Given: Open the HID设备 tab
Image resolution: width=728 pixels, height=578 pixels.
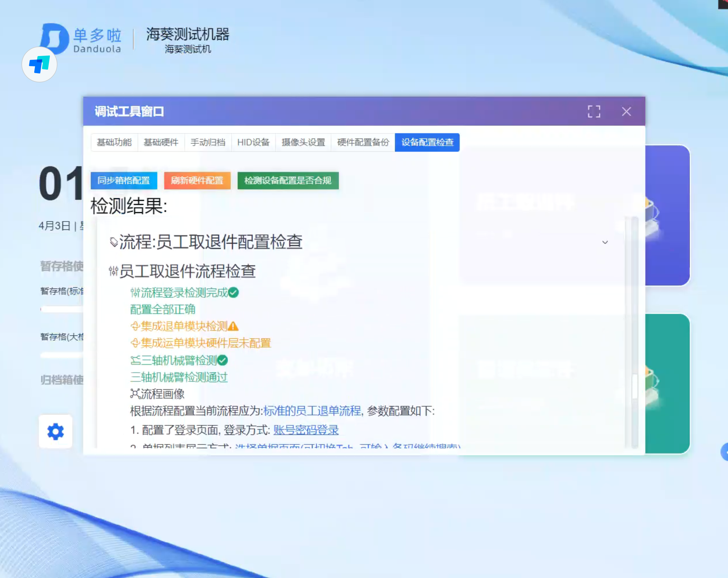Looking at the screenshot, I should (x=253, y=142).
